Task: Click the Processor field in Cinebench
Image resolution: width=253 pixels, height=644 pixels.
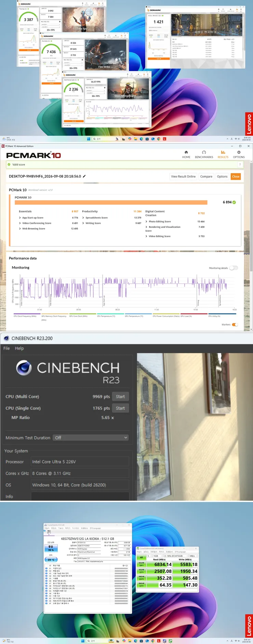Action: [80, 462]
